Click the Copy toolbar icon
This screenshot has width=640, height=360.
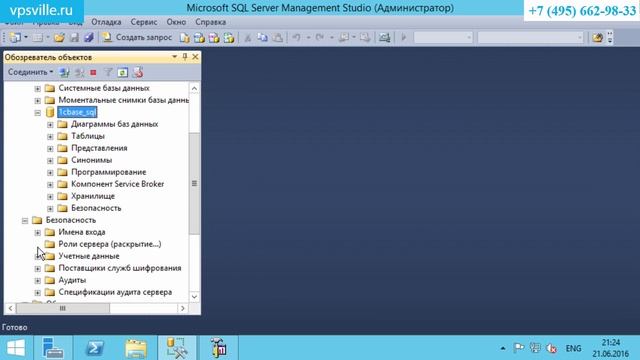pos(262,38)
